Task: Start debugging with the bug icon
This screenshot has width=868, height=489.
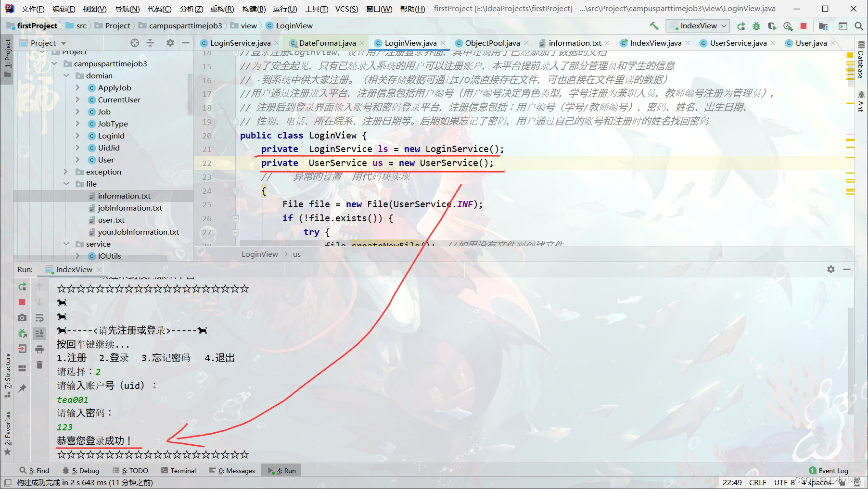Action: click(756, 26)
